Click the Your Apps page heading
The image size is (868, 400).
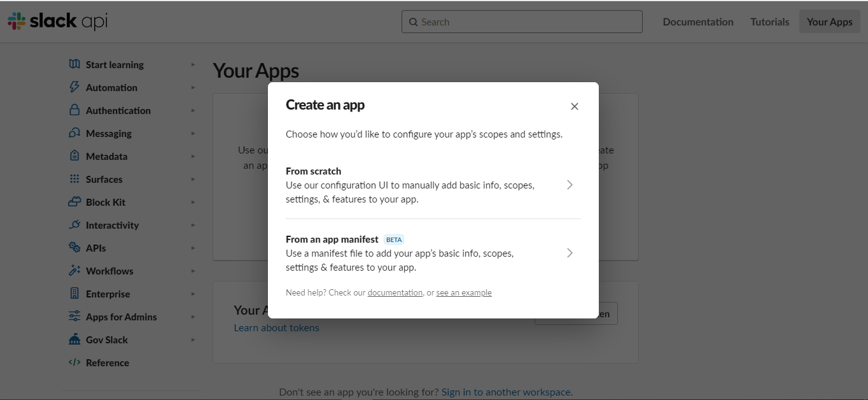coord(256,70)
